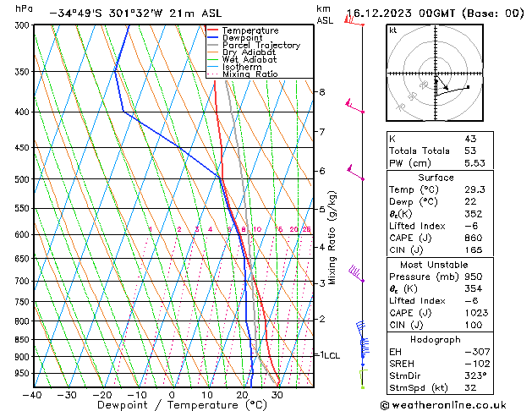Screen dimensions: 532x411
Task: Click the storm motion arrow in the hodograph
Action: tap(442, 83)
